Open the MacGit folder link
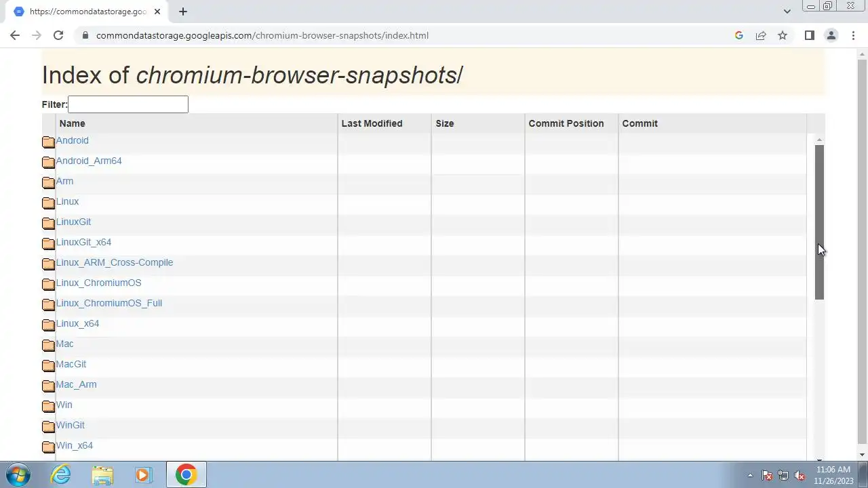The image size is (868, 488). 71,364
